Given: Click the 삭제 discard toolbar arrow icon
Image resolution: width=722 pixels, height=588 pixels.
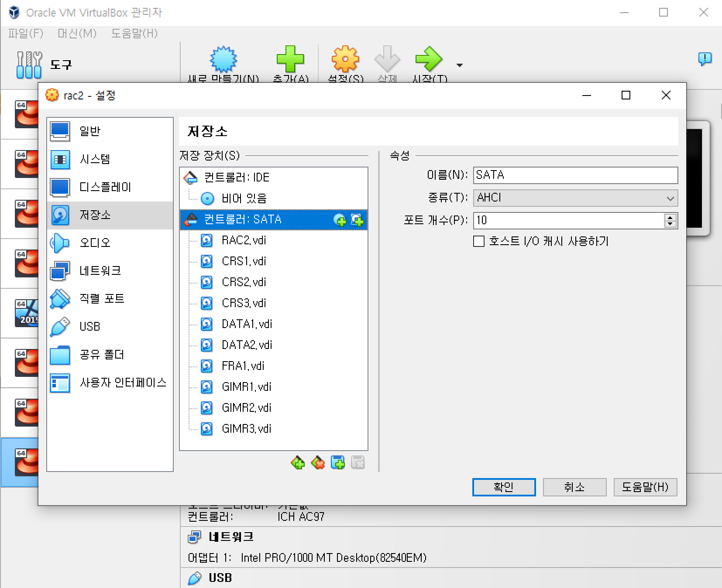Looking at the screenshot, I should 387,59.
